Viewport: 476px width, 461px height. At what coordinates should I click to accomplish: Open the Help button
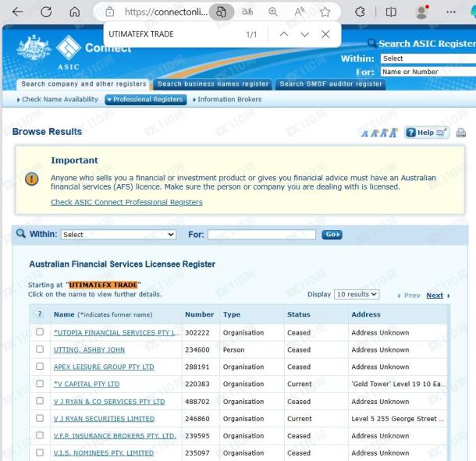click(x=427, y=133)
